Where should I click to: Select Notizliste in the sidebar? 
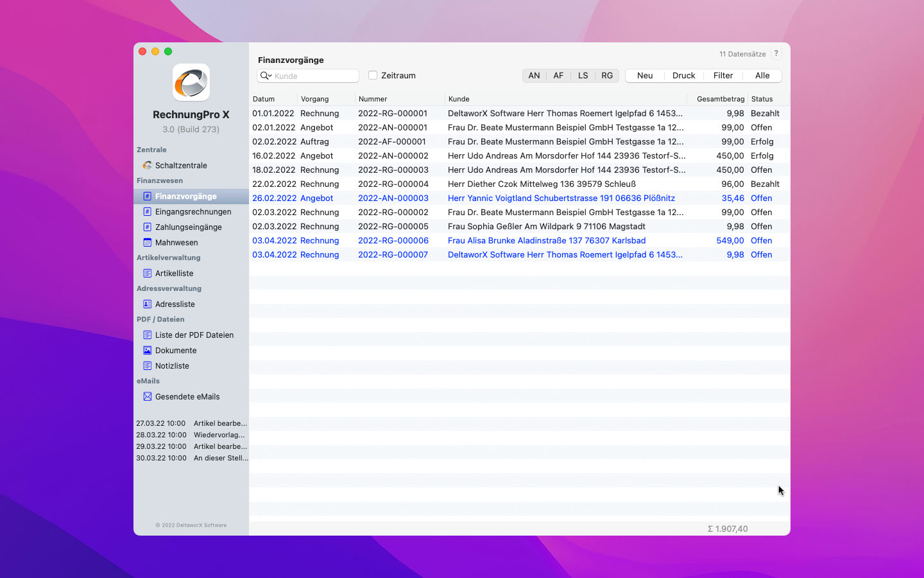click(172, 365)
